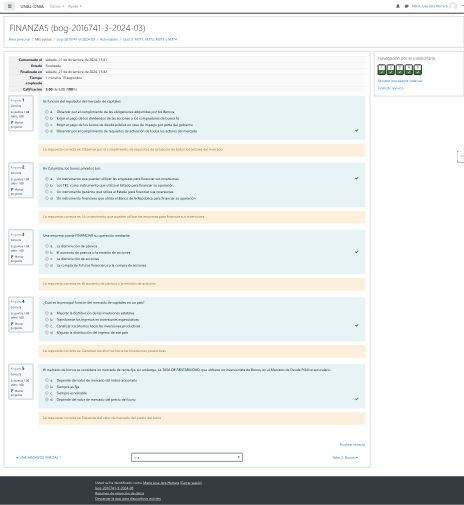Open the Ayuda dropdown menu

[x=75, y=6]
